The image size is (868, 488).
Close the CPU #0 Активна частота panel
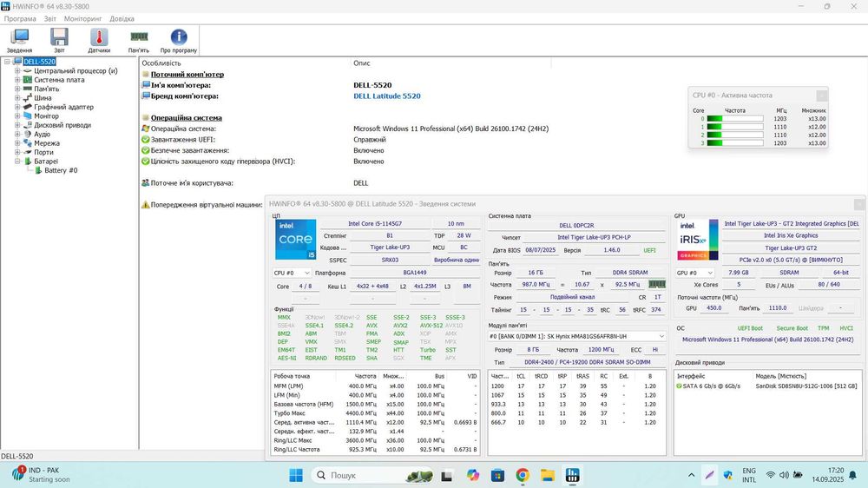pos(822,96)
